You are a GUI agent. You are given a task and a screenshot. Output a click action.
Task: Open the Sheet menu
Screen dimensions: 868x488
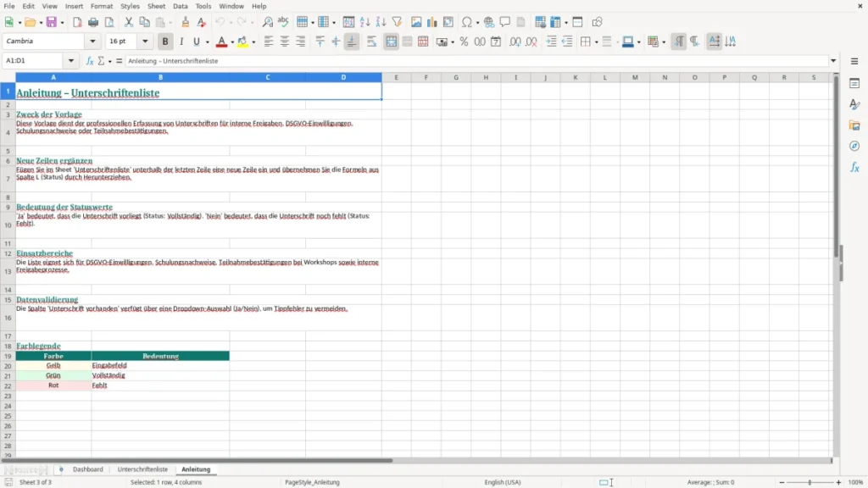[x=156, y=6]
